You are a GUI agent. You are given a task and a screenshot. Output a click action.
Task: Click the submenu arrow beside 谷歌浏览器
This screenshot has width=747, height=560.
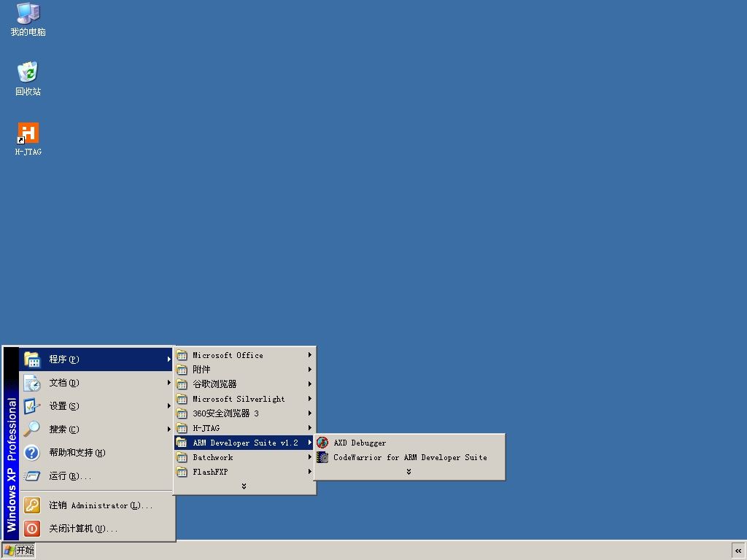click(309, 384)
